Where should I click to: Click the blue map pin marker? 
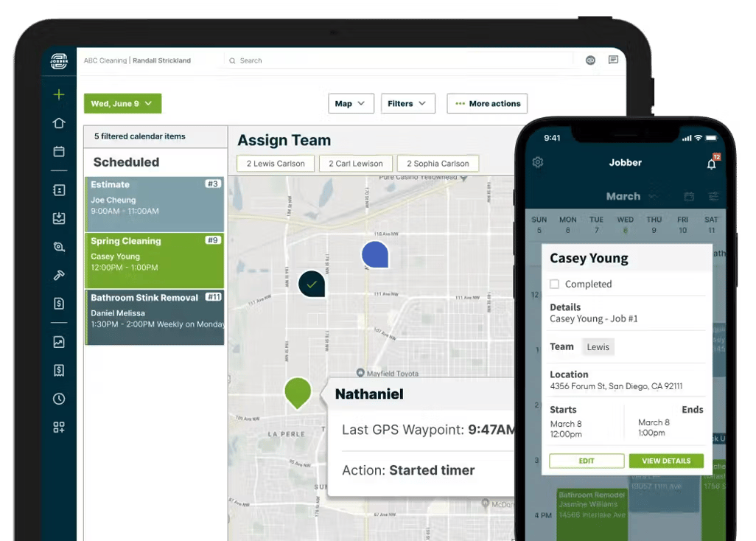tap(374, 254)
